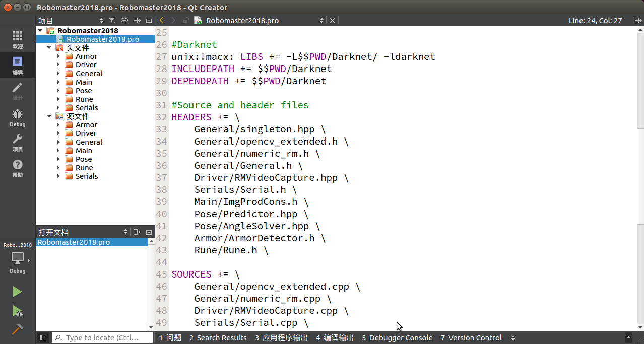The width and height of the screenshot is (644, 344).
Task: Split the 项目 panel
Action: 137,21
